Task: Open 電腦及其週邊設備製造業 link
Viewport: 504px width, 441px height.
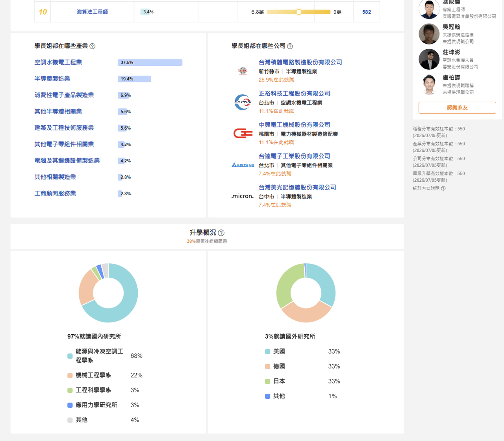Action: 67,160
